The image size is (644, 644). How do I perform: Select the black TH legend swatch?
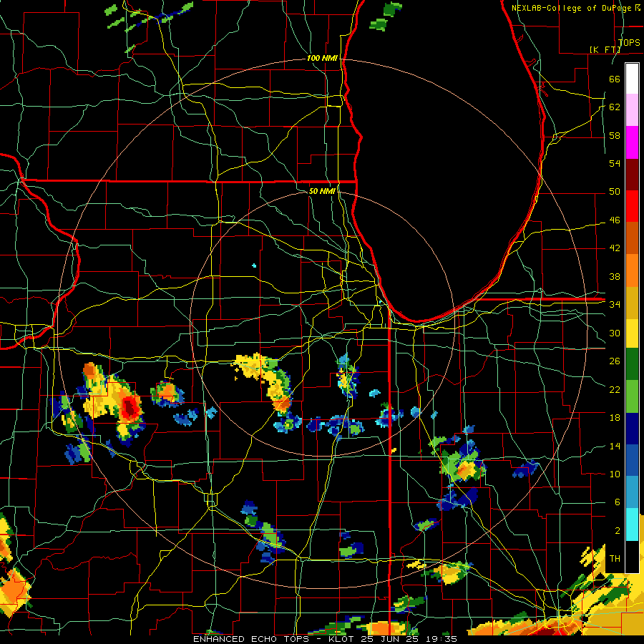(x=632, y=556)
